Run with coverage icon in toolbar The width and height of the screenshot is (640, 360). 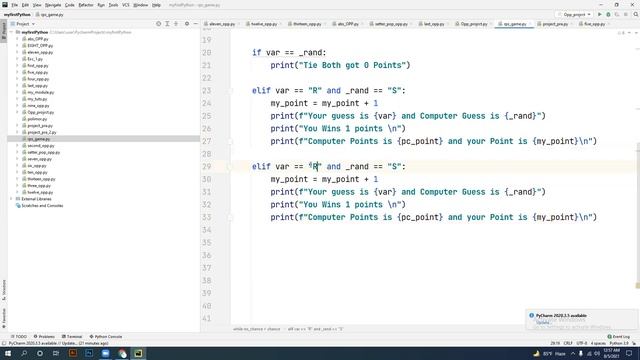(617, 14)
